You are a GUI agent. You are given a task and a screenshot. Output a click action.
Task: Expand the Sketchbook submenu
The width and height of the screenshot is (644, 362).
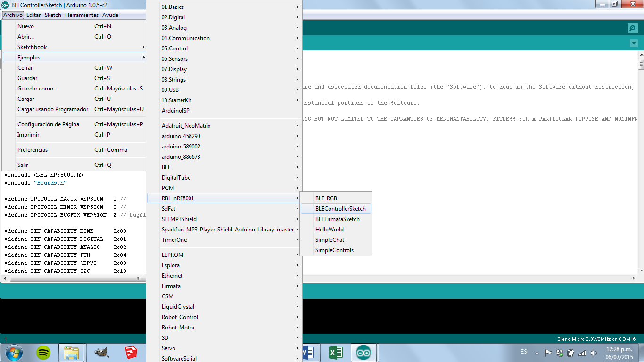(74, 47)
